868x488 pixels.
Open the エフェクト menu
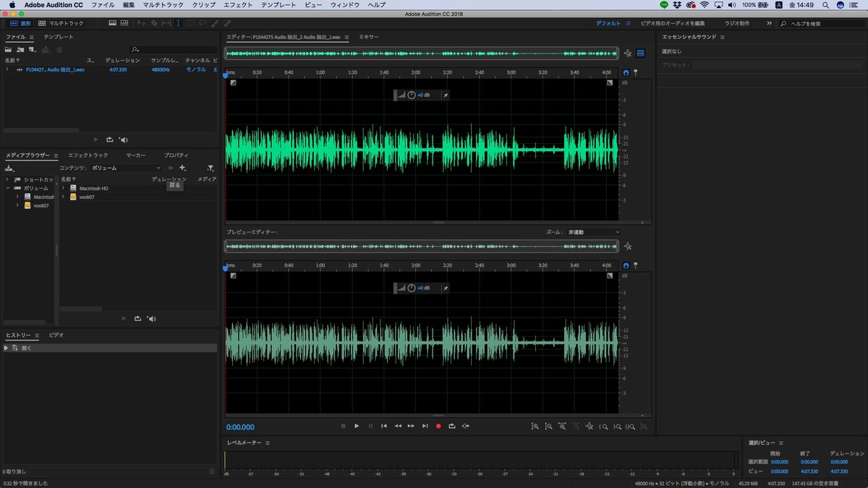(238, 5)
